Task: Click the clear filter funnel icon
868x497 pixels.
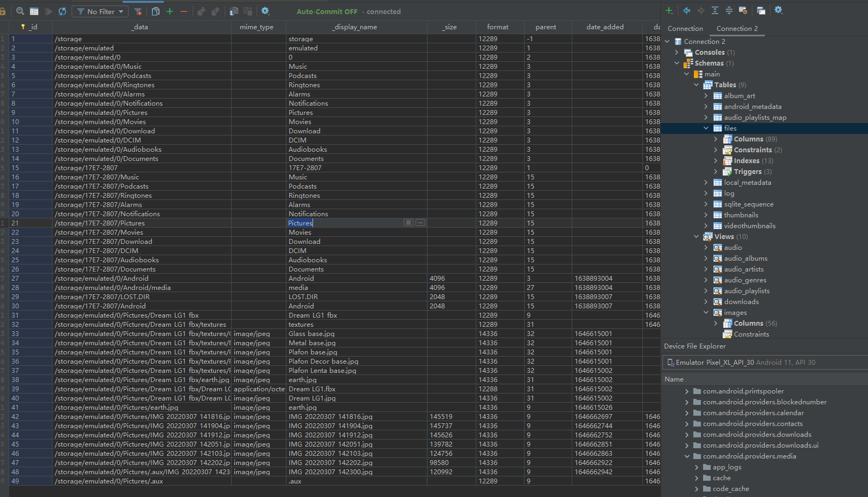Action: pyautogui.click(x=138, y=11)
